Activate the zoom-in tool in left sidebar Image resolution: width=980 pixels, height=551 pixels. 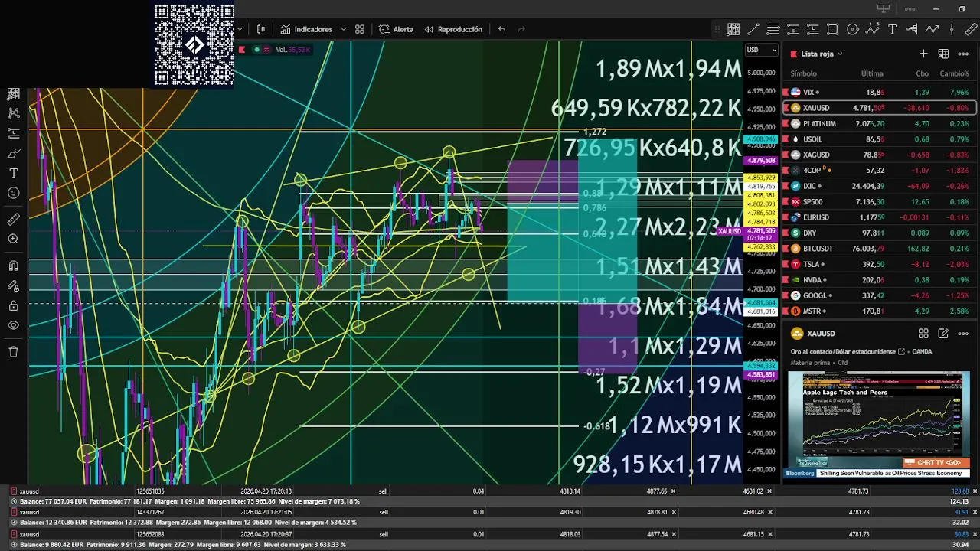click(x=14, y=240)
